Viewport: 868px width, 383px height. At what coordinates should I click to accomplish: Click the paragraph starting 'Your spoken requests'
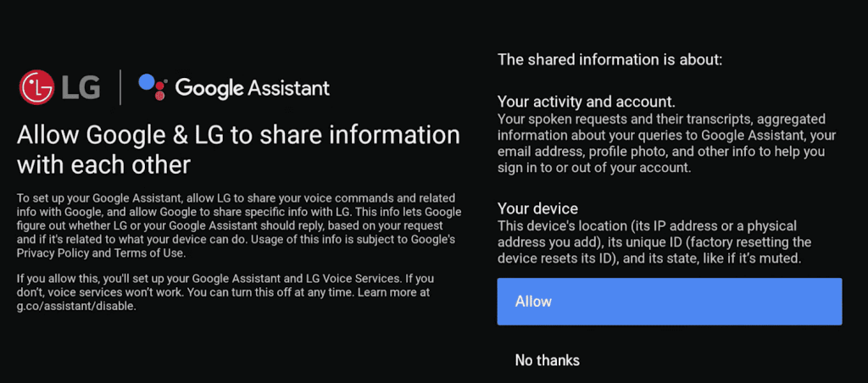666,144
